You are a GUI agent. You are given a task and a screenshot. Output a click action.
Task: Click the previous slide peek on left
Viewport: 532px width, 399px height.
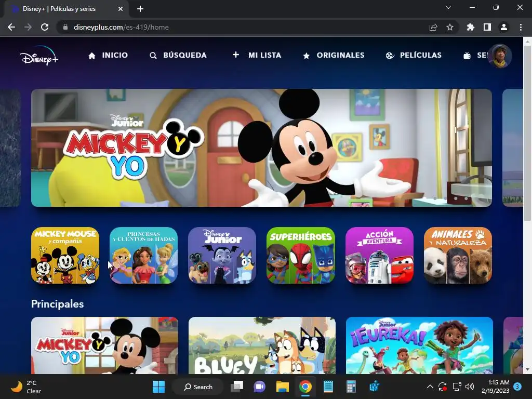10,148
